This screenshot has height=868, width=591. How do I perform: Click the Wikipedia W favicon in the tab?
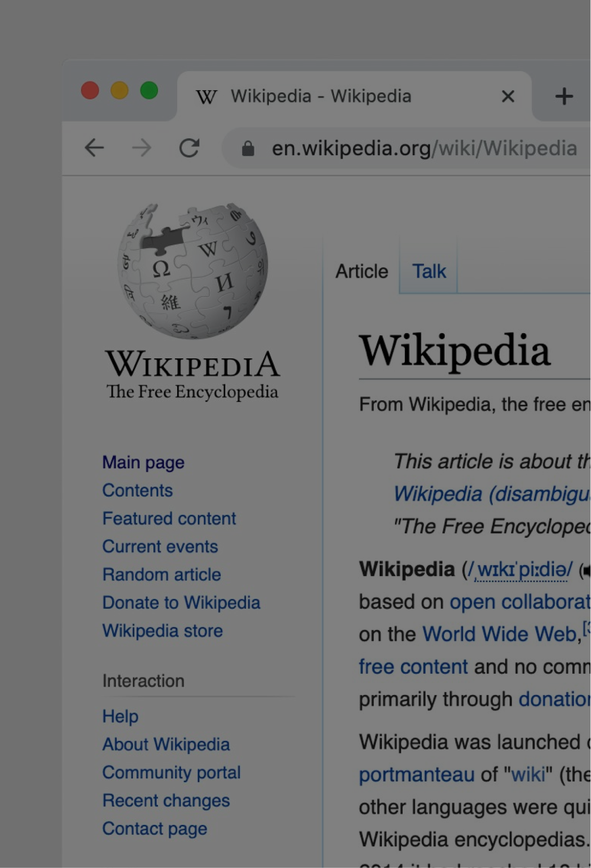tap(206, 97)
